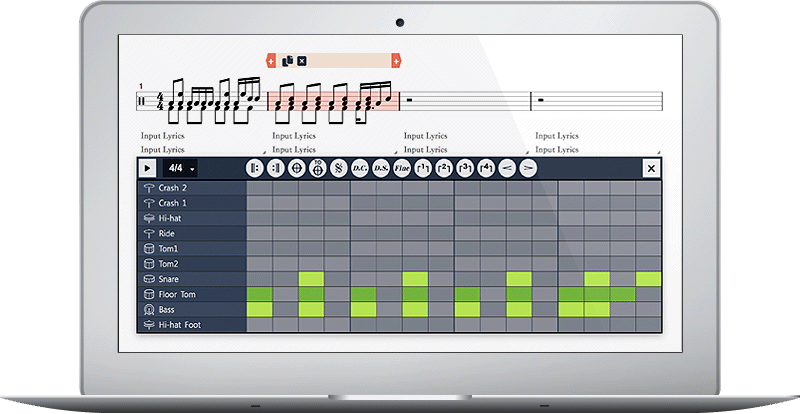Screen dimensions: 803x414
Task: Add first ending bracket
Action: (424, 169)
